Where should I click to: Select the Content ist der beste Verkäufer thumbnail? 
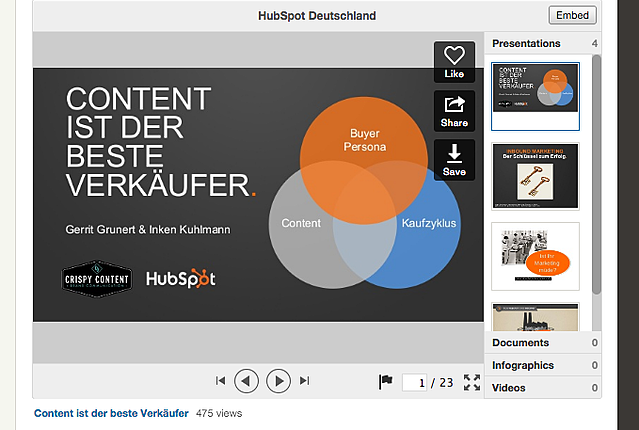pos(535,97)
